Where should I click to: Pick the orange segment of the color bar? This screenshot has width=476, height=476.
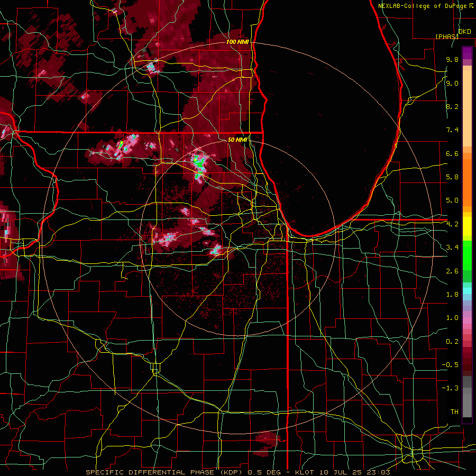467,182
